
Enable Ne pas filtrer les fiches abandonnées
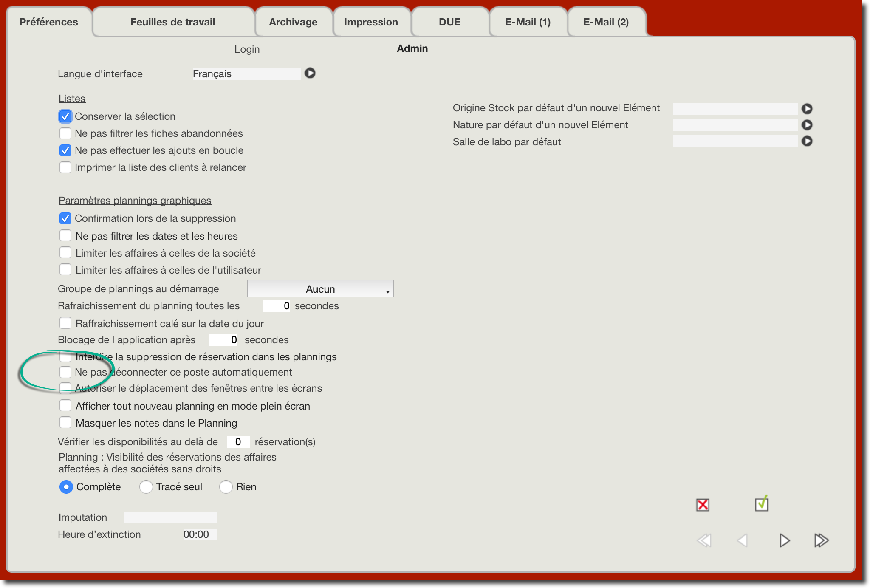(x=65, y=133)
